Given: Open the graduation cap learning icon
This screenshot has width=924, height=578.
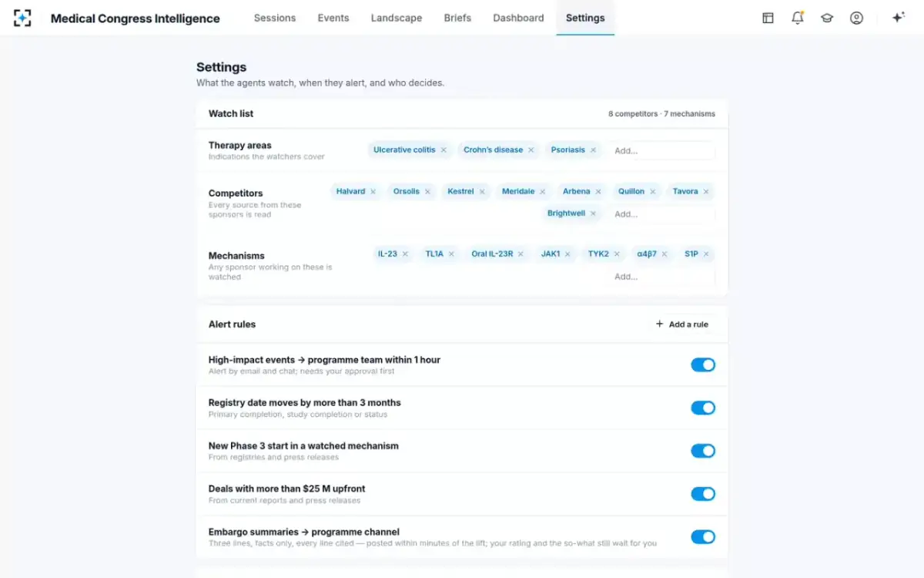Looking at the screenshot, I should (827, 18).
